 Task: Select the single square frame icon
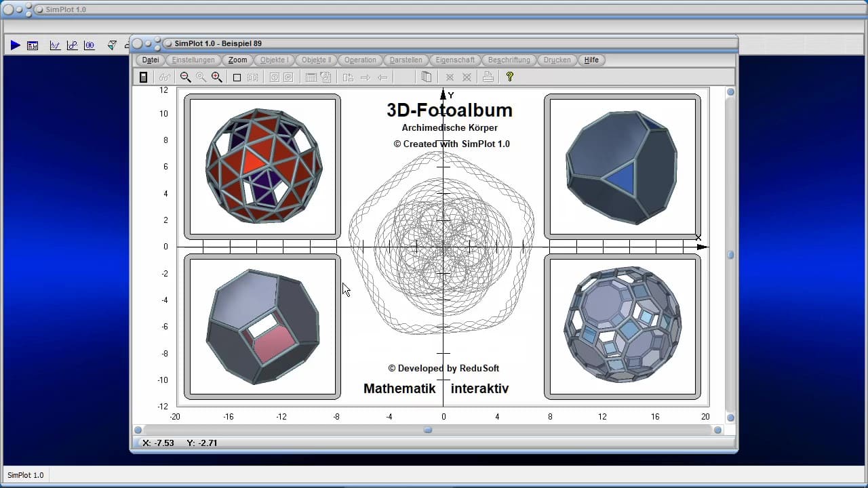coord(237,77)
